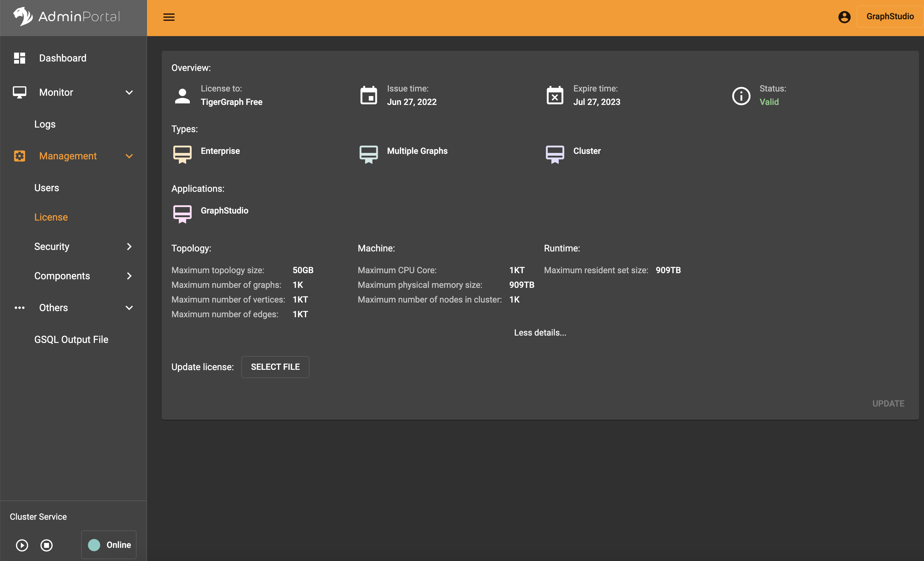Image resolution: width=924 pixels, height=561 pixels.
Task: Click the user account icon in the header
Action: (x=844, y=17)
